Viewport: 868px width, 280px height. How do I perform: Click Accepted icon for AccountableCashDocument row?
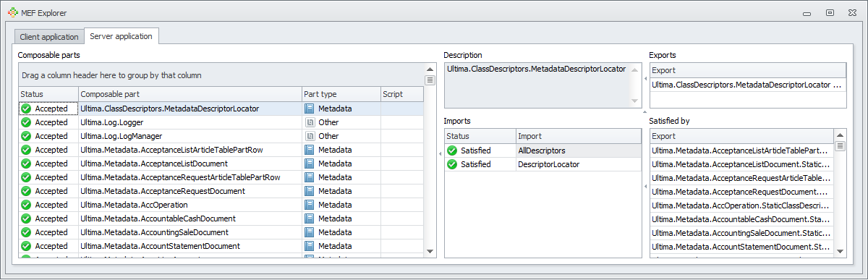pos(27,219)
